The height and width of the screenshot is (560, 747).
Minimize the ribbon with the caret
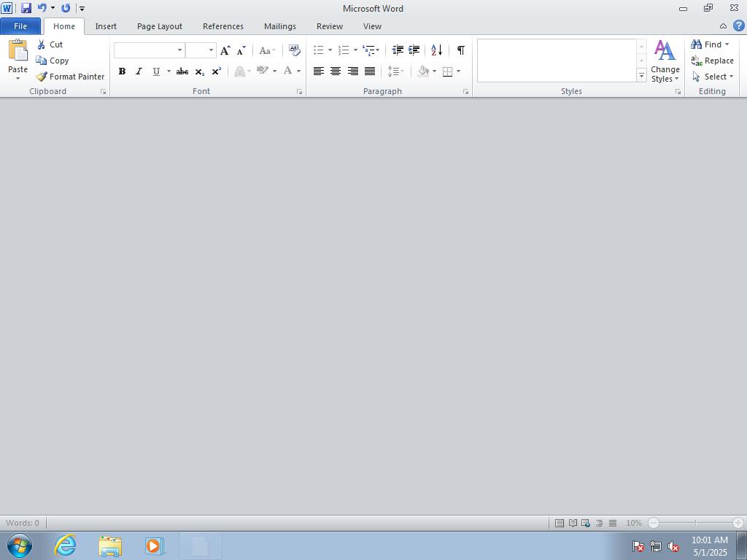coord(723,26)
